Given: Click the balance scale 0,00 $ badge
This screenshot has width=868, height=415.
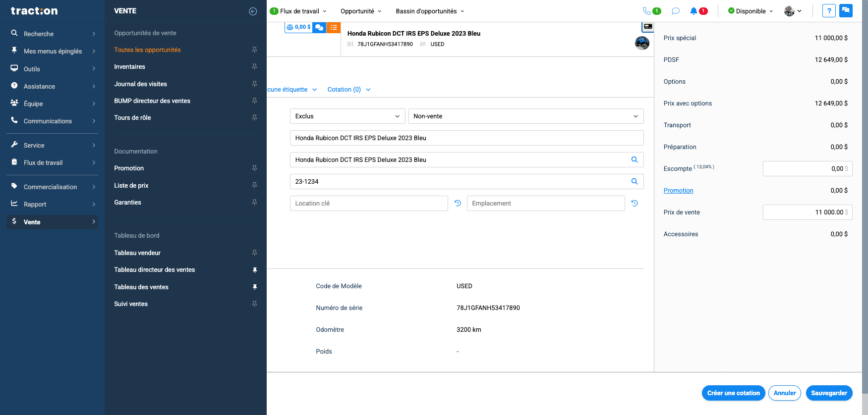Looking at the screenshot, I should tap(298, 27).
